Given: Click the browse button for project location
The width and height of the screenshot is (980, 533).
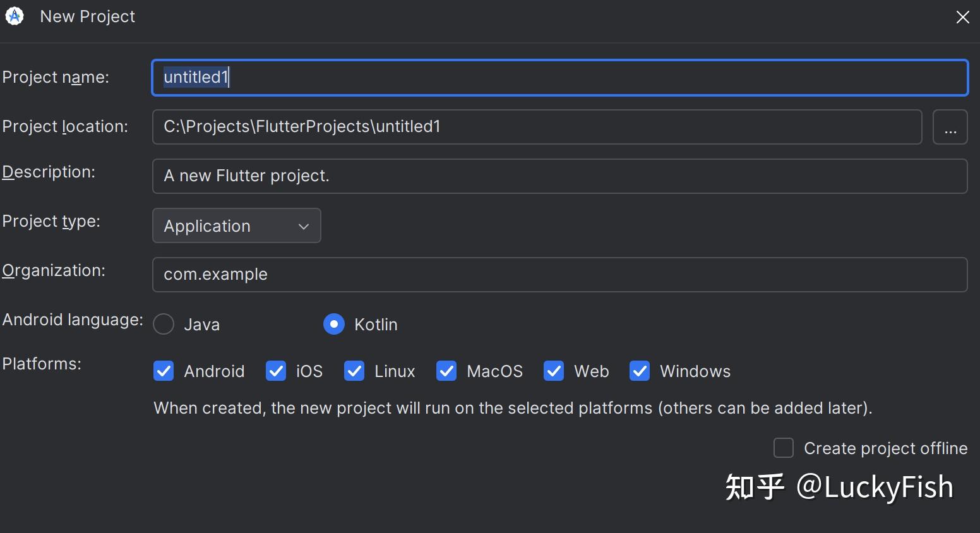Looking at the screenshot, I should click(950, 127).
